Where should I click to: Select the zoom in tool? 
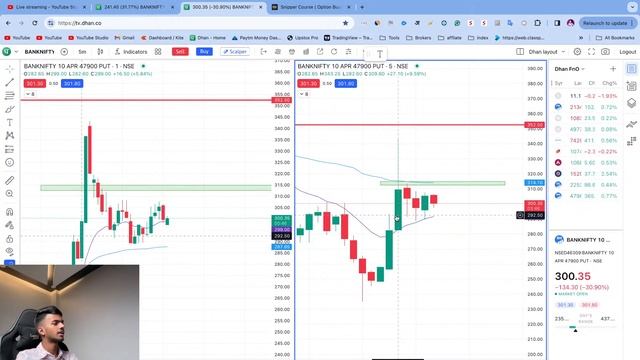click(x=9, y=194)
